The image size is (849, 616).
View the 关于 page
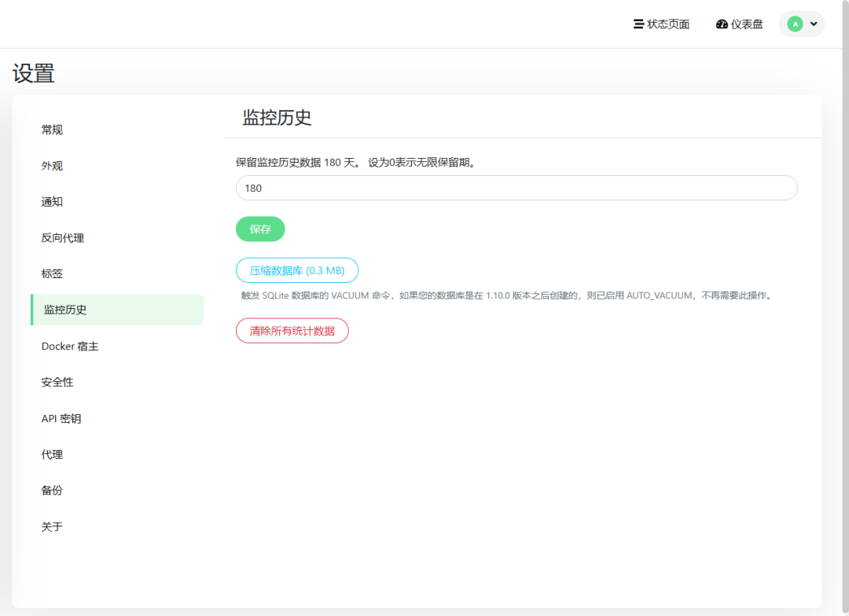(51, 526)
